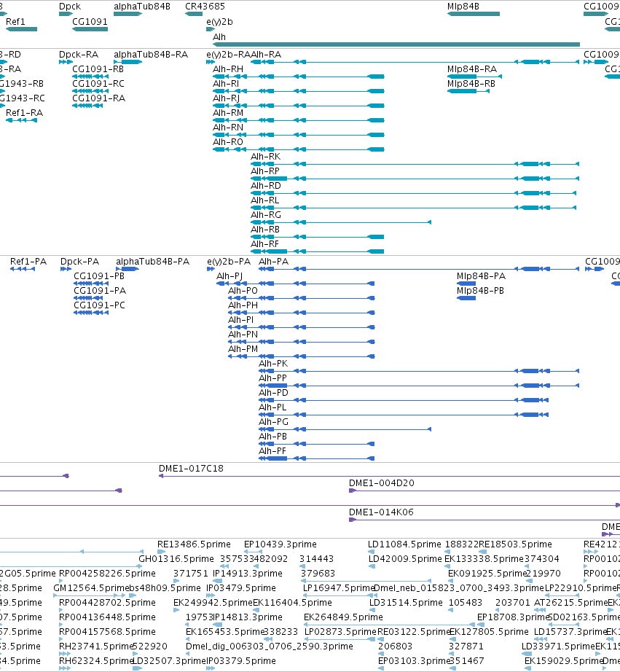Open the DME1-014K06 BAC clone label
Image resolution: width=620 pixels, height=672 pixels.
[381, 512]
